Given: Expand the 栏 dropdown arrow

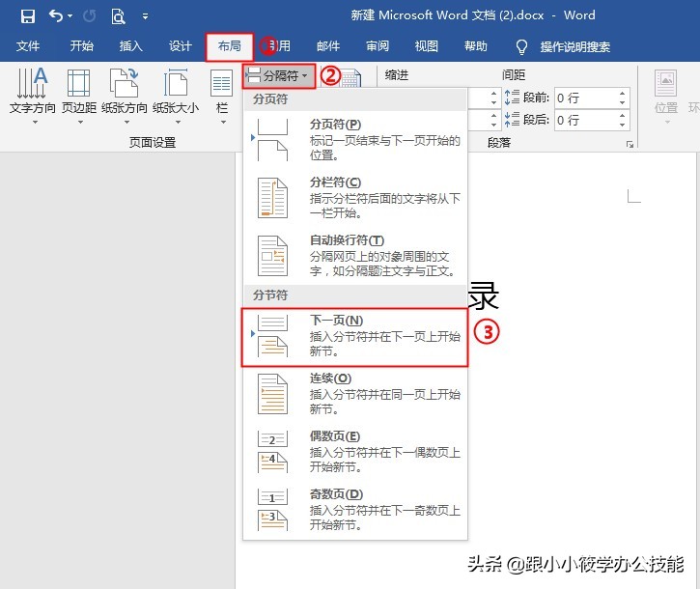Looking at the screenshot, I should click(223, 122).
